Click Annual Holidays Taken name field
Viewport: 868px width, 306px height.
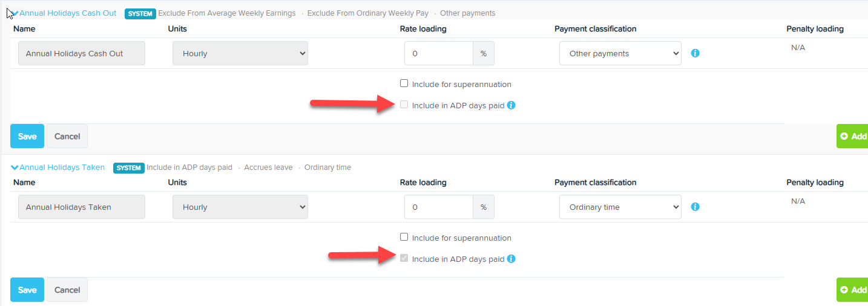(82, 207)
